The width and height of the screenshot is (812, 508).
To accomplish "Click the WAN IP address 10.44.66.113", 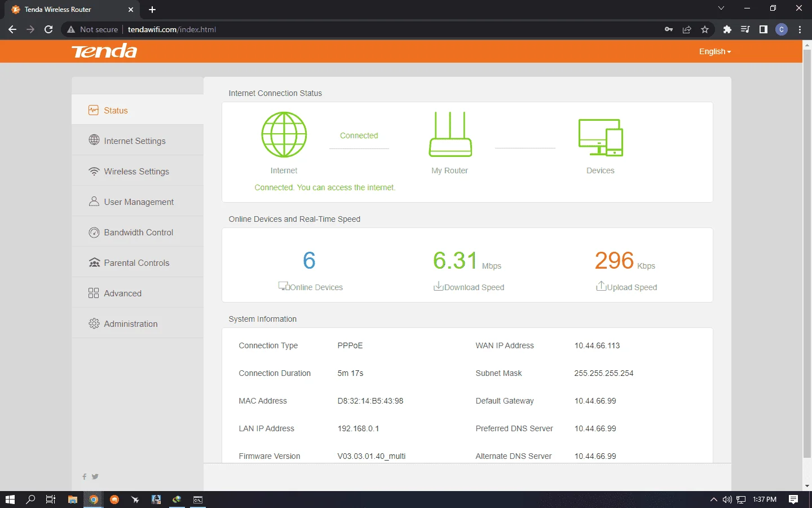I will 597,345.
